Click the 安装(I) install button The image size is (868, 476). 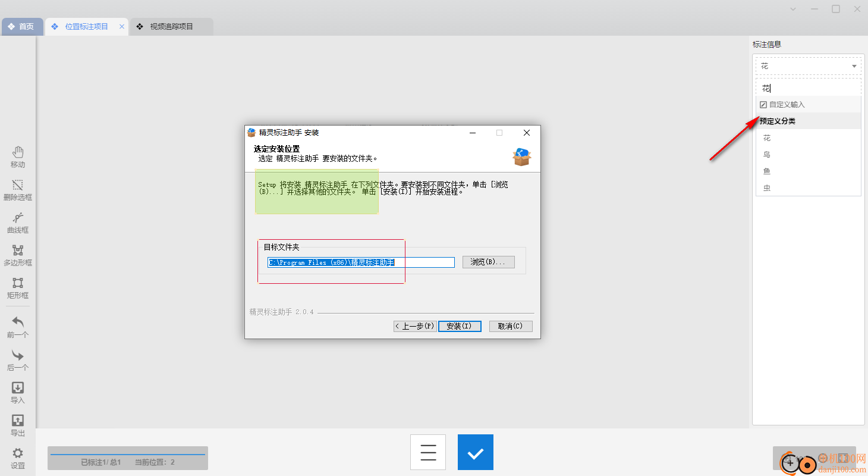pyautogui.click(x=460, y=326)
